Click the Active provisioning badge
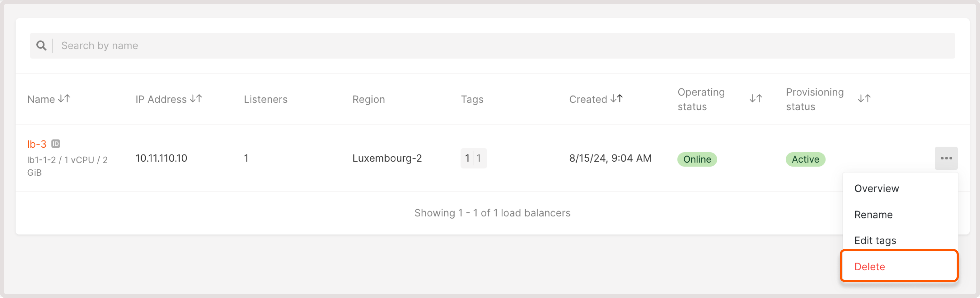The width and height of the screenshot is (980, 298). tap(805, 159)
